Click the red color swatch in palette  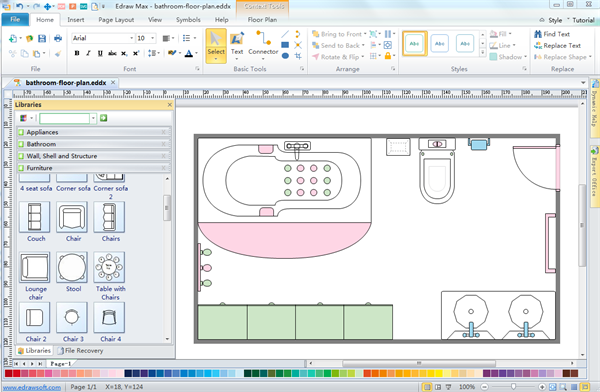[x=8, y=373]
